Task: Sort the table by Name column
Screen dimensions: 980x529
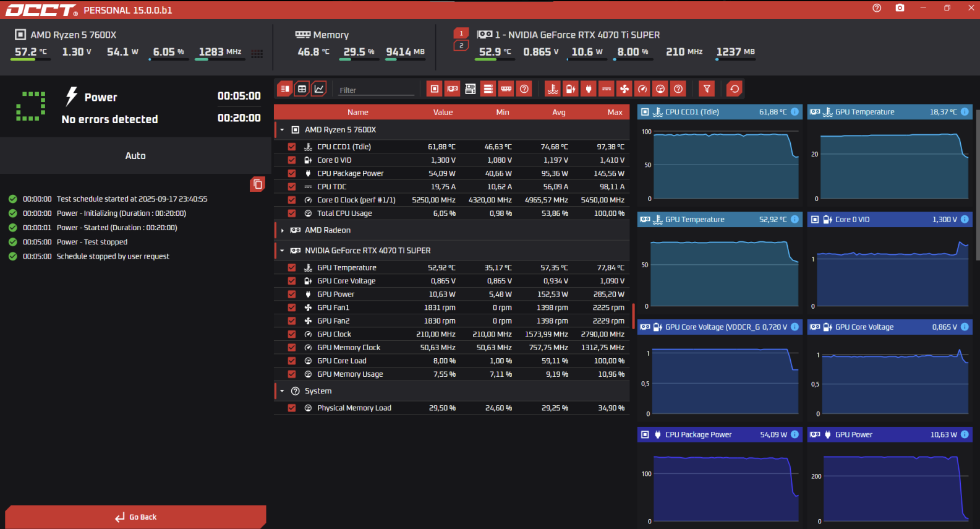Action: [357, 112]
